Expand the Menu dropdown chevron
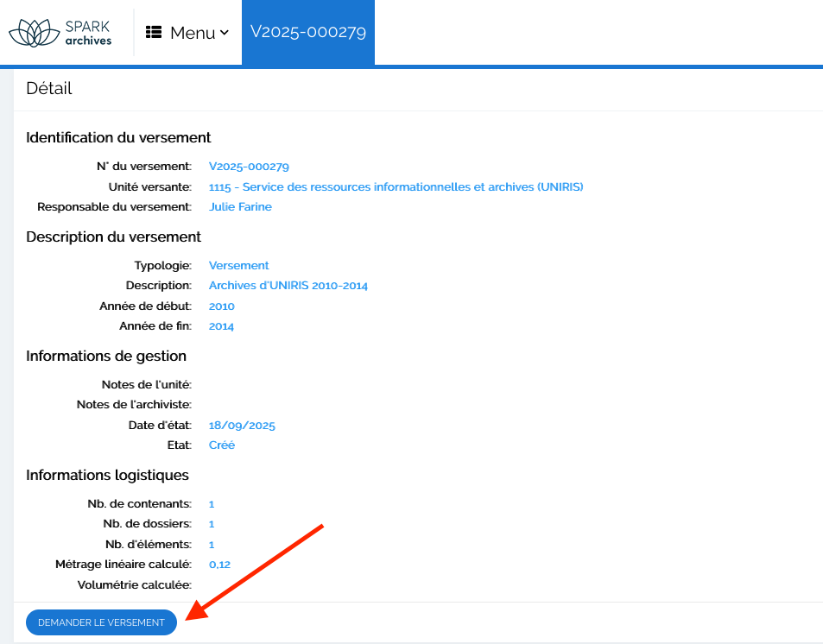The height and width of the screenshot is (644, 823). pos(225,33)
